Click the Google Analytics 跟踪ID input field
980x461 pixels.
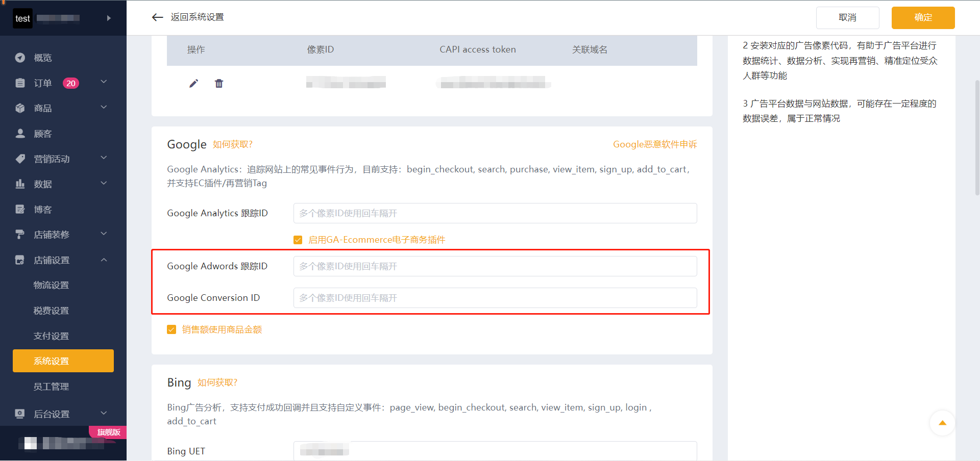tap(495, 213)
